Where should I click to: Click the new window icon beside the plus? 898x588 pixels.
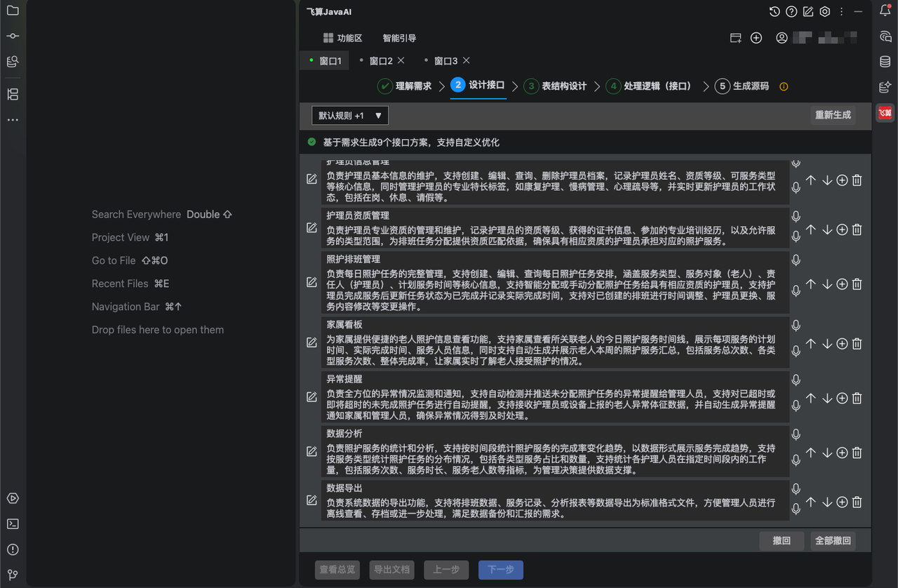point(736,38)
